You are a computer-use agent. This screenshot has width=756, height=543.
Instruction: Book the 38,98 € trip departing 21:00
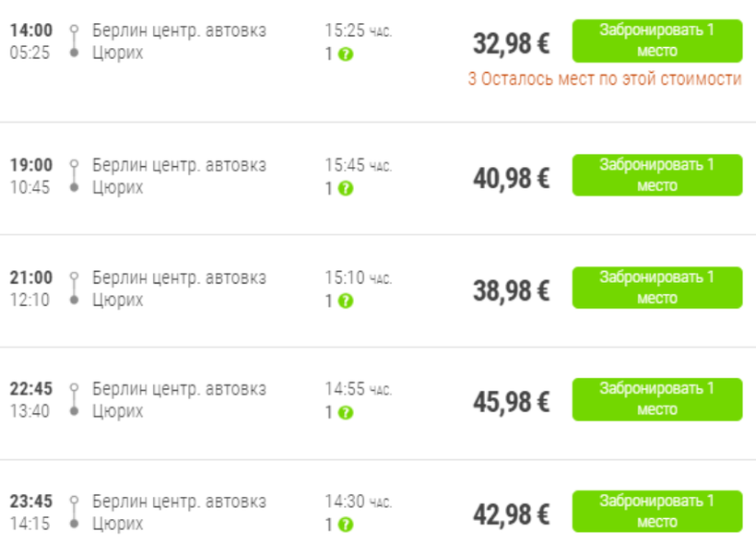click(656, 288)
